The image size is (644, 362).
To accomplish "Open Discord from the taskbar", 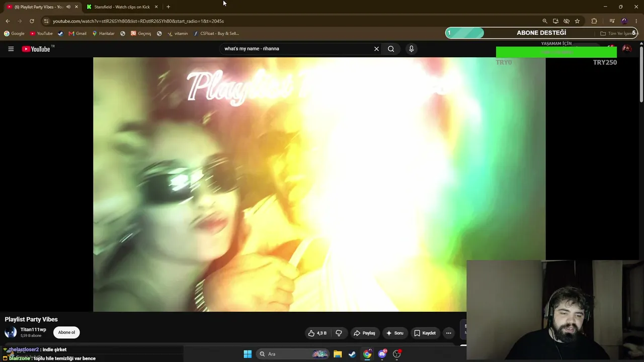I will point(382,354).
